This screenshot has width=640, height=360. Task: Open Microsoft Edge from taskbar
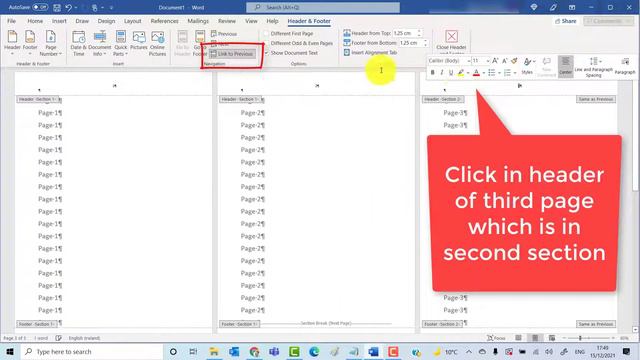tap(314, 351)
